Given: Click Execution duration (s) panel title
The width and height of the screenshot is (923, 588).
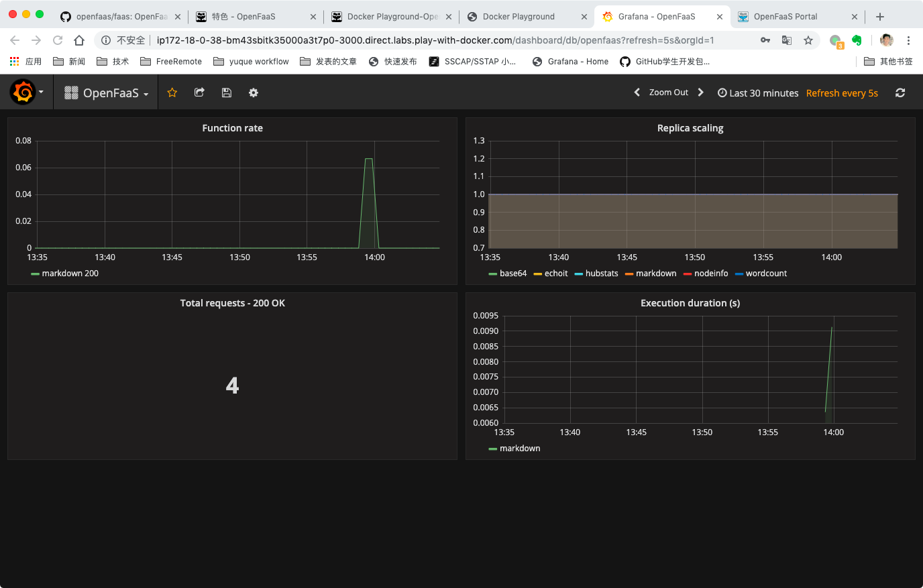Looking at the screenshot, I should click(x=690, y=303).
